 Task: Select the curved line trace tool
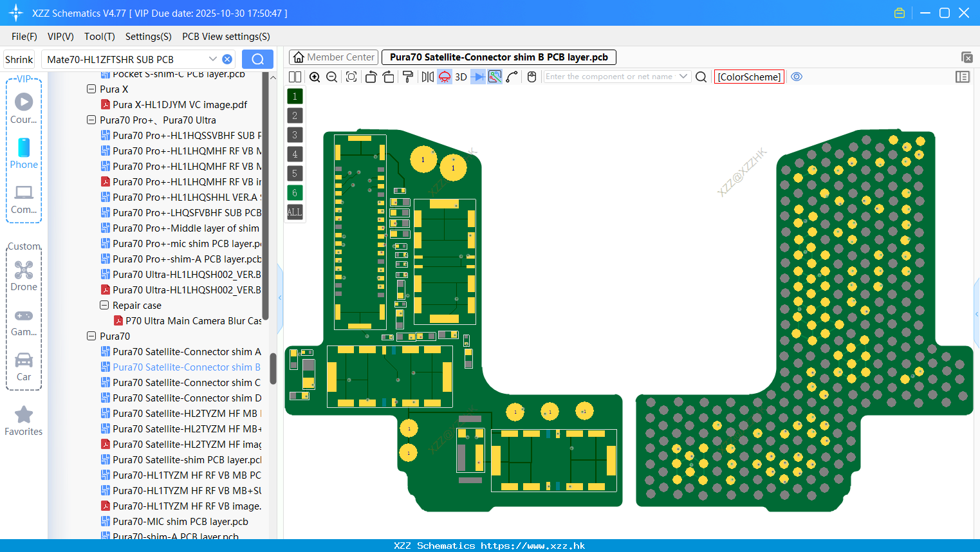point(512,77)
